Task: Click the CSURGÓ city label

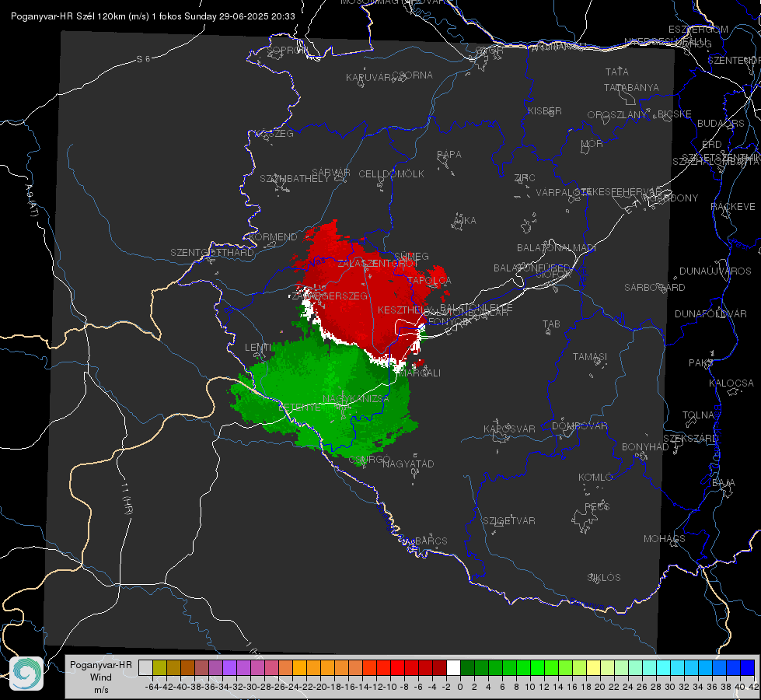Action: click(x=369, y=460)
